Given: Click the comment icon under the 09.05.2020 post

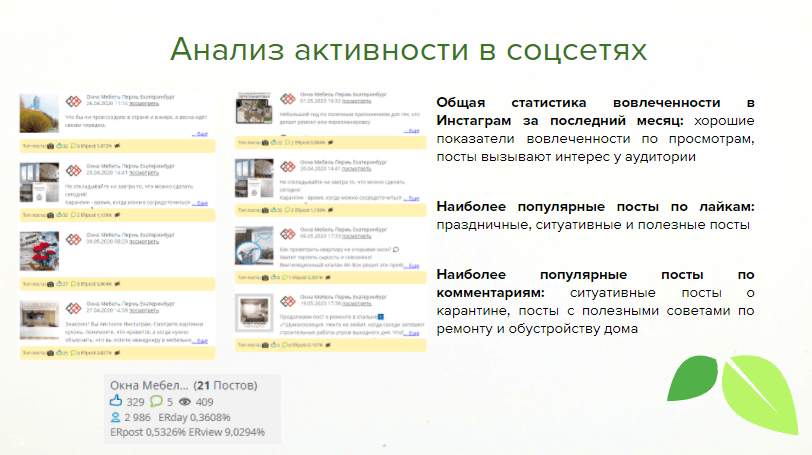Looking at the screenshot, I should pos(73,284).
